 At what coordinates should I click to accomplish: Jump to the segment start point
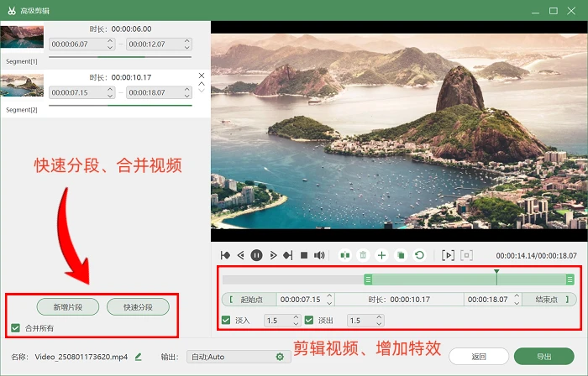225,255
